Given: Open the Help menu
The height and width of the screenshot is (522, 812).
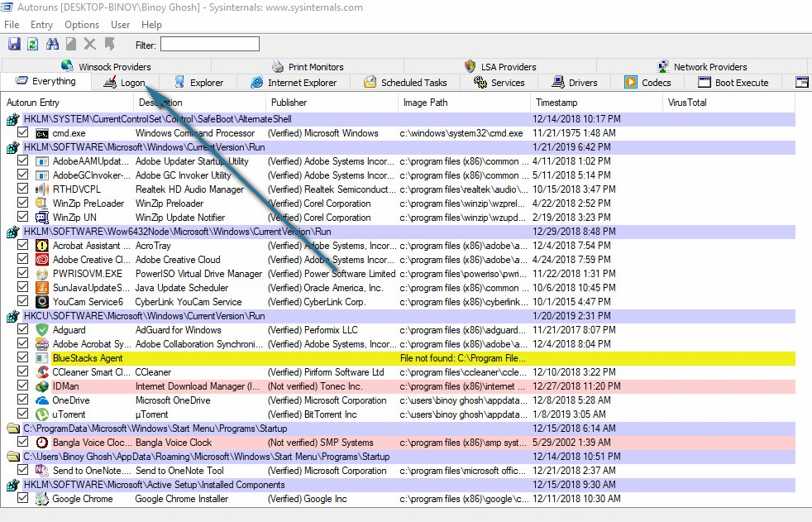Looking at the screenshot, I should (x=151, y=25).
